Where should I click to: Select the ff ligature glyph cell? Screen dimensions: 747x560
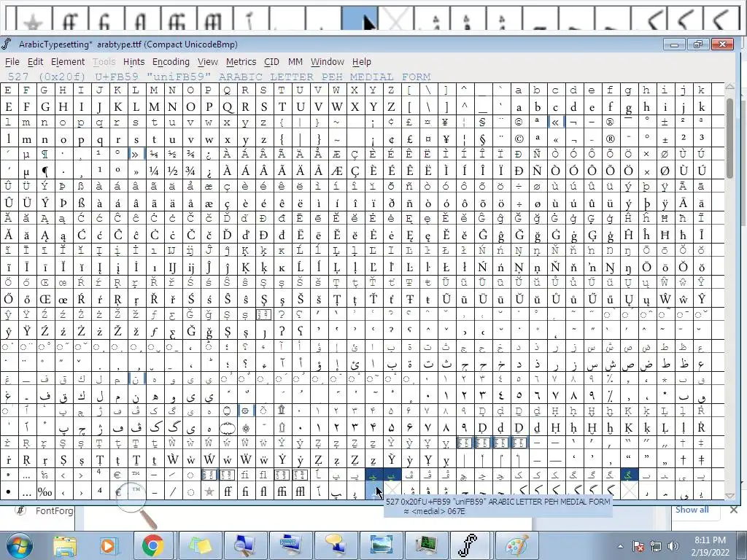228,491
